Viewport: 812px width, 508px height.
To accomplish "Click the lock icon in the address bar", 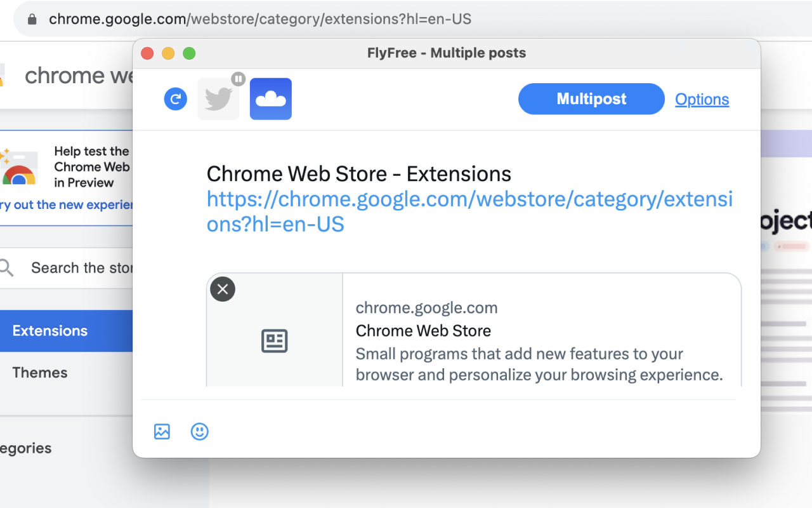I will pos(32,19).
